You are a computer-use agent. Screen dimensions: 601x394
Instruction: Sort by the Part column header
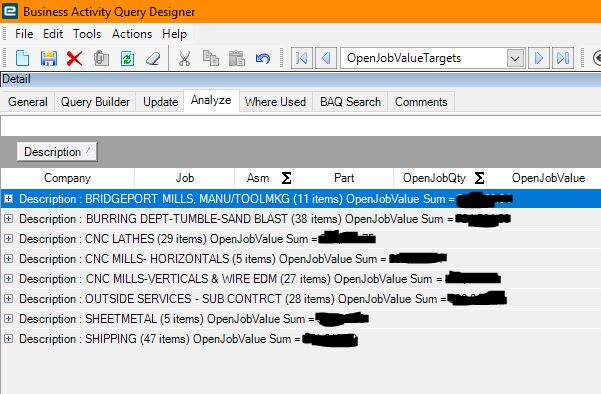coord(344,178)
